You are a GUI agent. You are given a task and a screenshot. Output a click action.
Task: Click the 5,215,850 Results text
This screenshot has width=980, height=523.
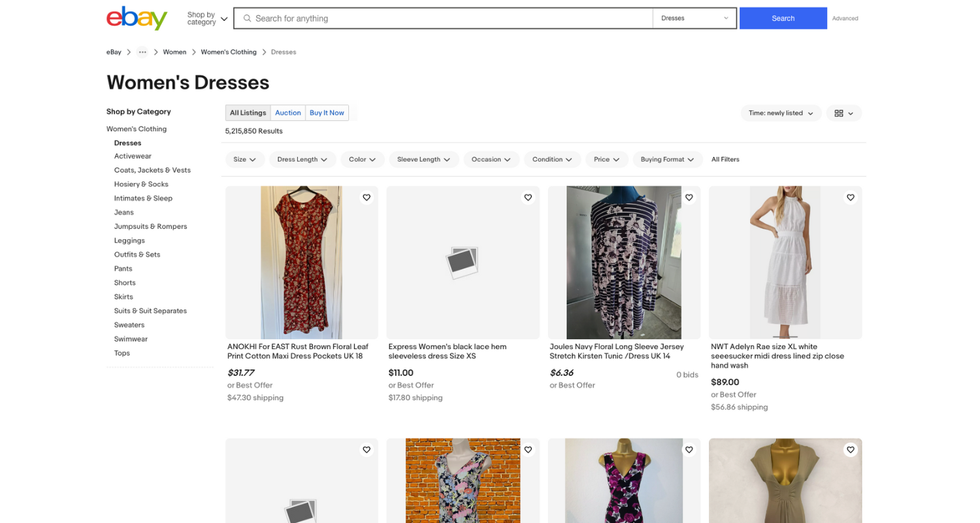(254, 131)
